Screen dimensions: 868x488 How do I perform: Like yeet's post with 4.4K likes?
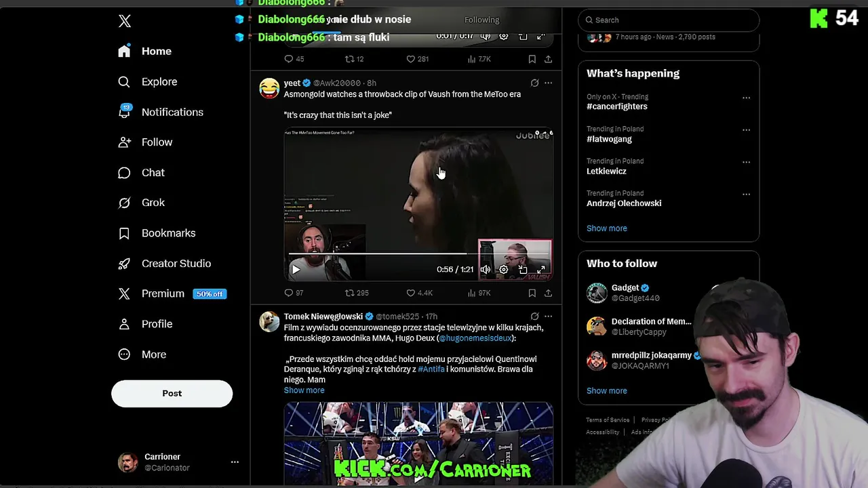pyautogui.click(x=418, y=293)
